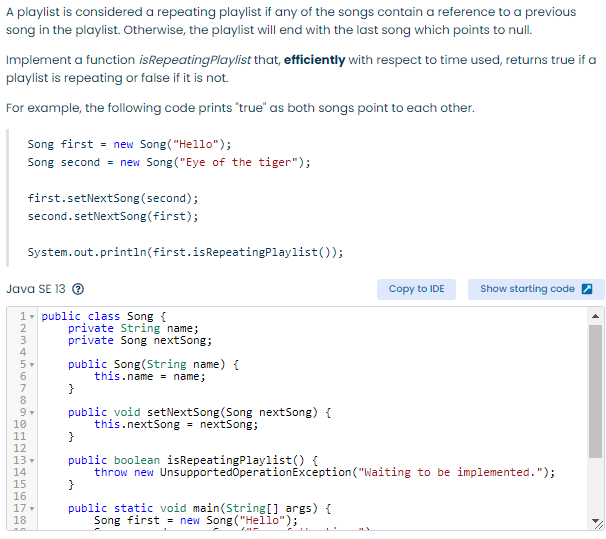606x539 pixels.
Task: Collapse the Song class fold arrow at line 1
Action: tap(32, 317)
